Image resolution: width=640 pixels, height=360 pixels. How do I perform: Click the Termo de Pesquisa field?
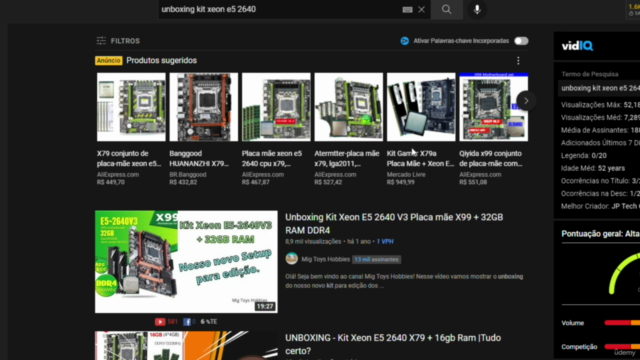click(599, 88)
